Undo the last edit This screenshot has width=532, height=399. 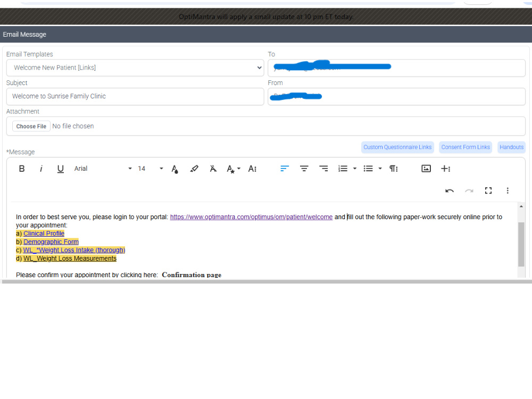click(450, 190)
